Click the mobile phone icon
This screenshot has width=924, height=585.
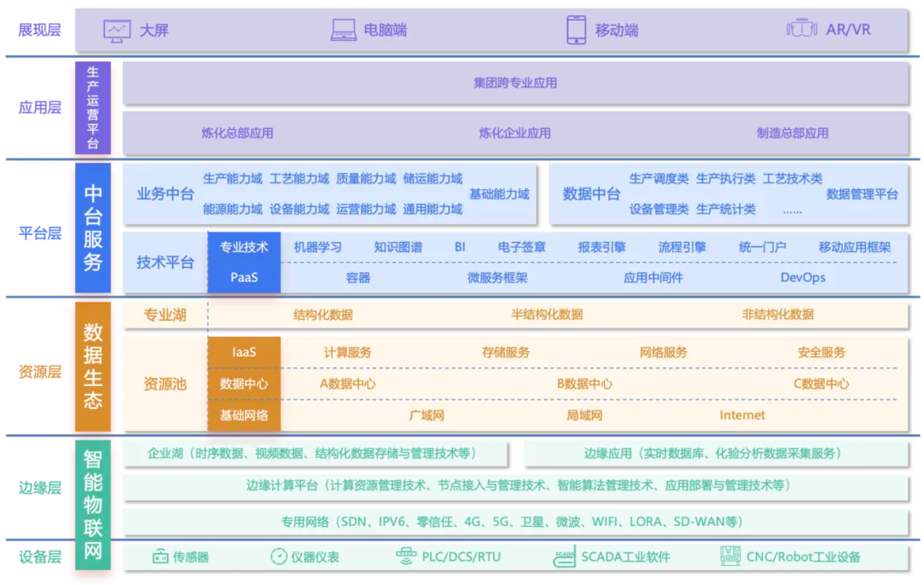(x=576, y=30)
